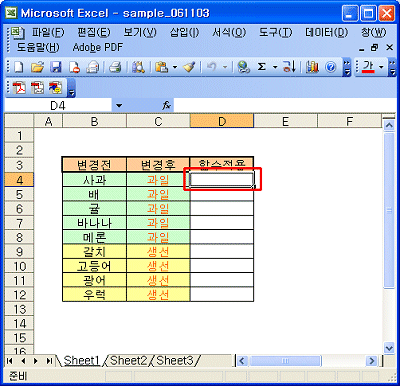Screen dimensions: 400x386
Task: Open the 편집(E) menu
Action: (x=94, y=32)
